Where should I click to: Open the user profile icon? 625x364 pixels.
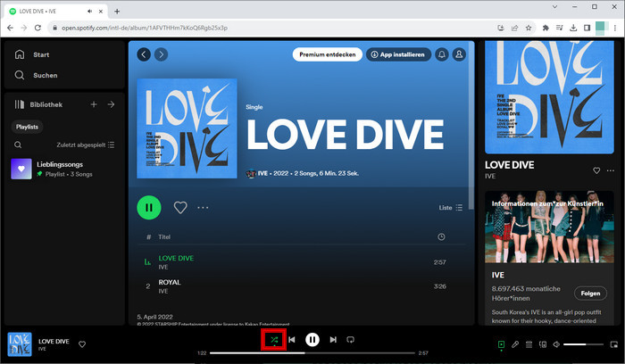click(x=459, y=54)
